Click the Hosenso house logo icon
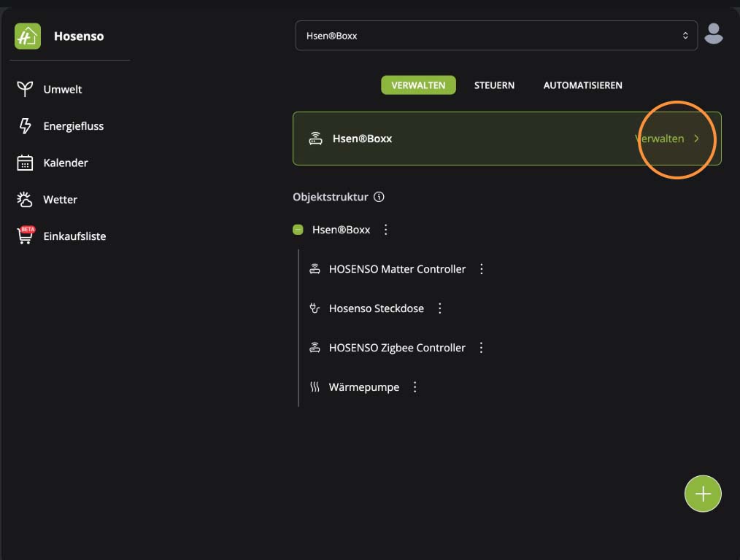The image size is (740, 560). pyautogui.click(x=28, y=36)
